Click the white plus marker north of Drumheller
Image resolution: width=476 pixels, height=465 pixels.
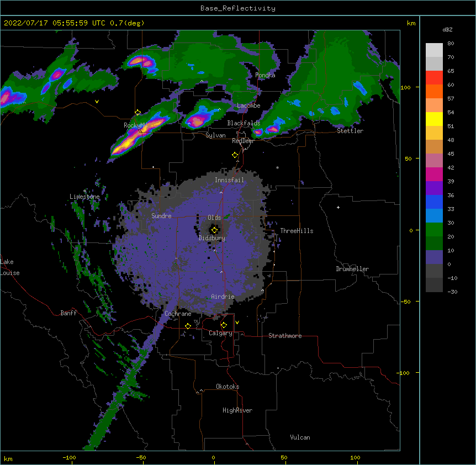click(x=338, y=207)
